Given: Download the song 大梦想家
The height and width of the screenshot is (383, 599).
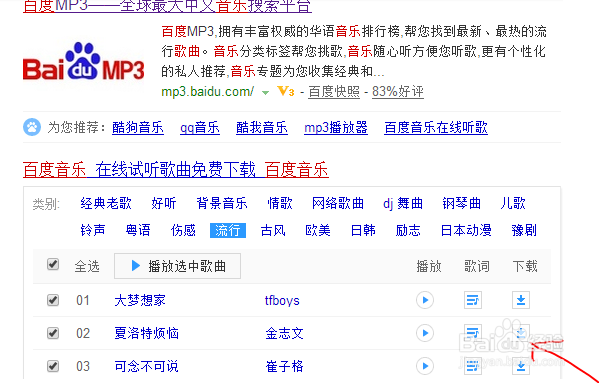Looking at the screenshot, I should pyautogui.click(x=521, y=300).
